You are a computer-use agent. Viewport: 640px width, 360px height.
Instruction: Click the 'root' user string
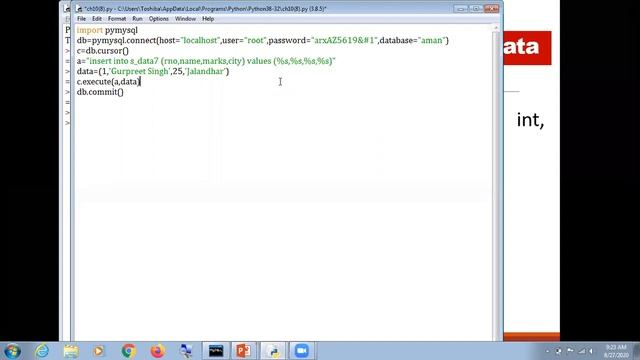(x=255, y=40)
